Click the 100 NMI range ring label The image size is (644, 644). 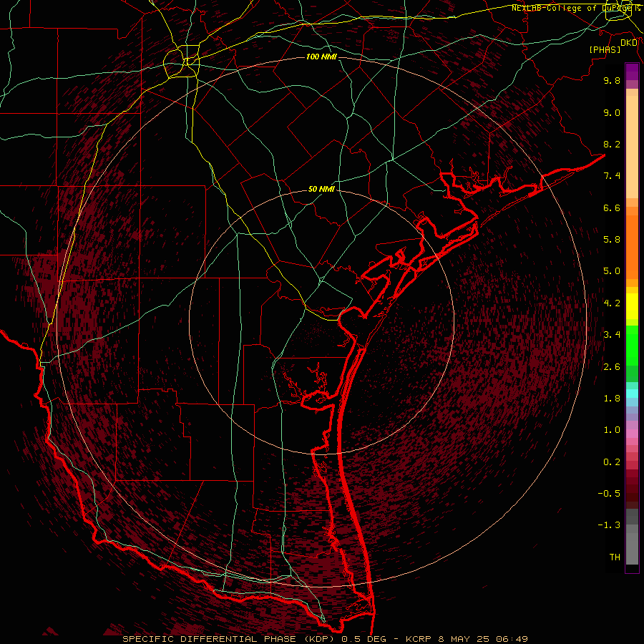tap(321, 57)
